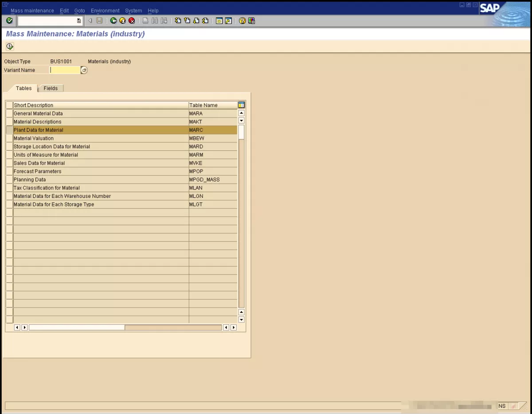Screen dimensions: 532x414
Task: Click the Print icon in toolbar
Action: click(145, 21)
